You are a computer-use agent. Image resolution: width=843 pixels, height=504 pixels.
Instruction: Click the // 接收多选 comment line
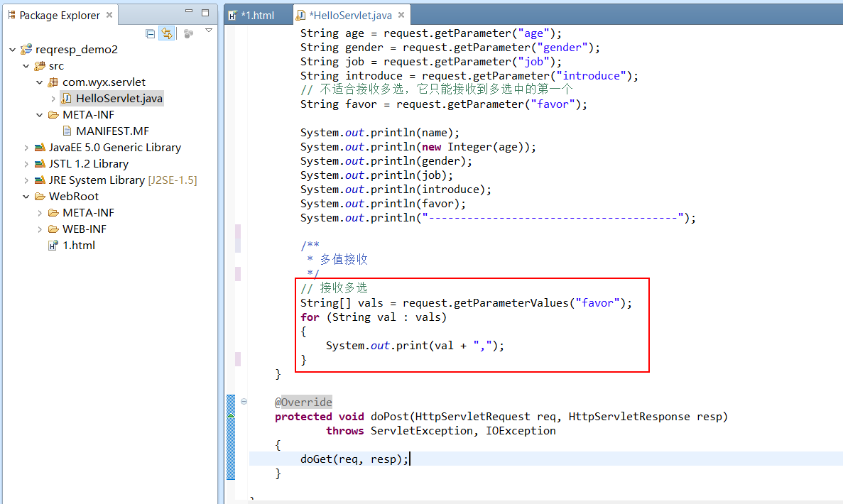click(334, 288)
